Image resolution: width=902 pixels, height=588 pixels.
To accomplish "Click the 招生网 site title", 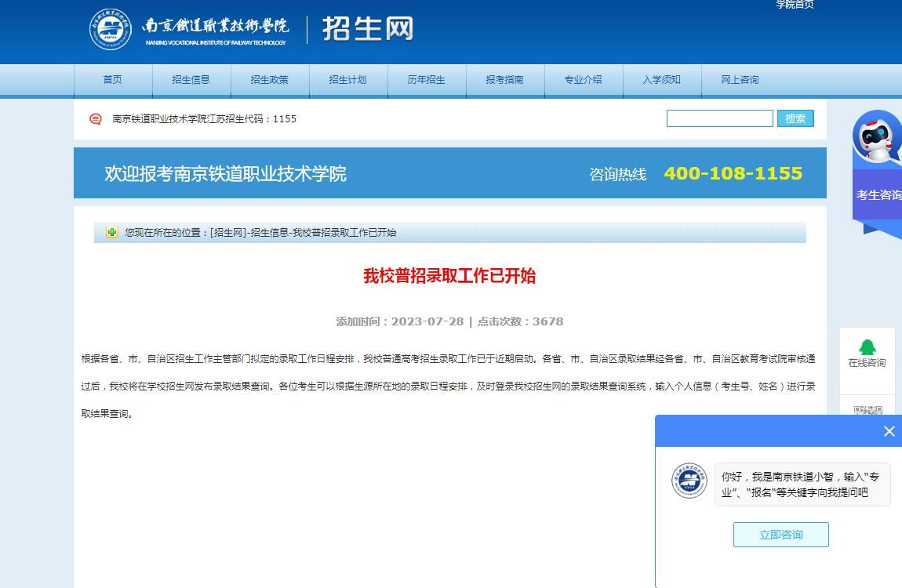I will click(368, 29).
